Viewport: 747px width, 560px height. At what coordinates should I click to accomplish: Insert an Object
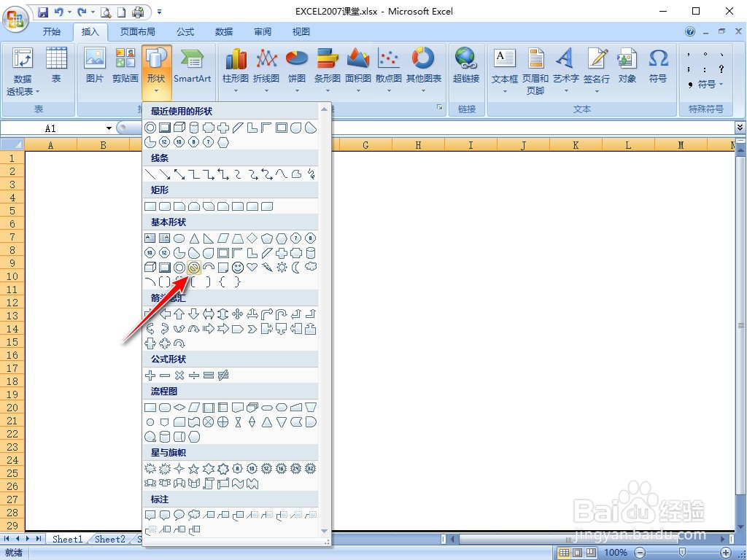click(627, 66)
